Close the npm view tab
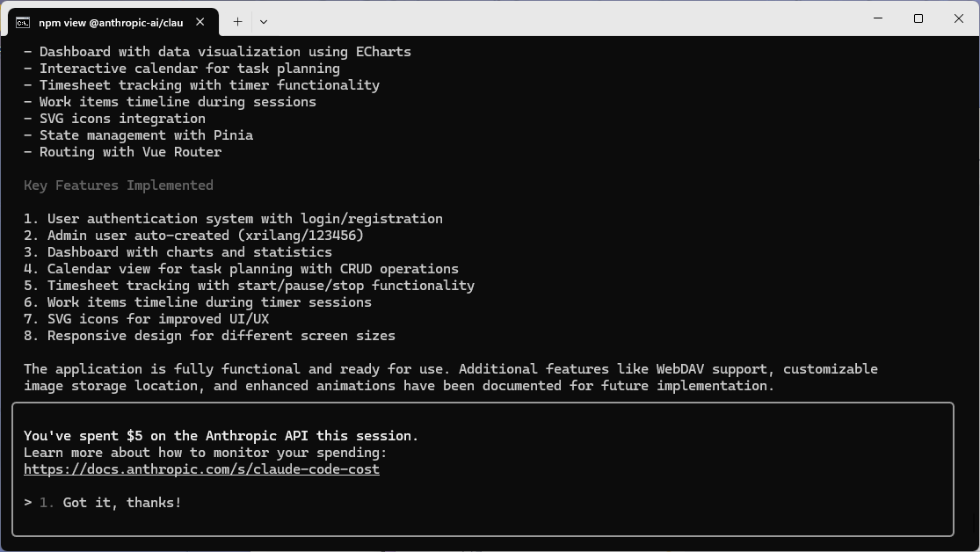980x552 pixels. (x=203, y=22)
